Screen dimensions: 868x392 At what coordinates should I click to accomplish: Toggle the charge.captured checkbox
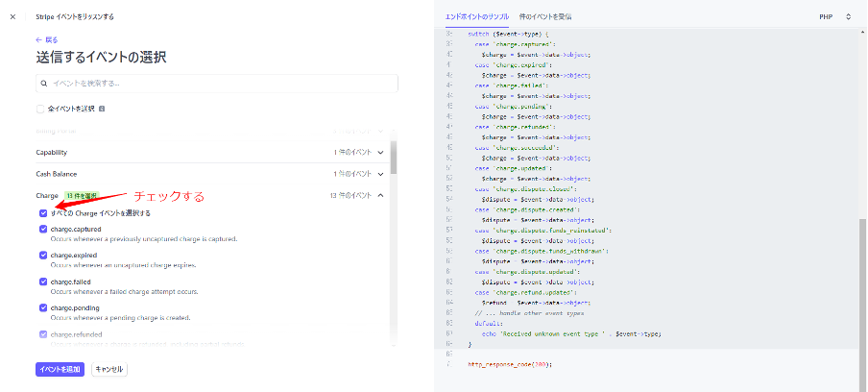[43, 230]
